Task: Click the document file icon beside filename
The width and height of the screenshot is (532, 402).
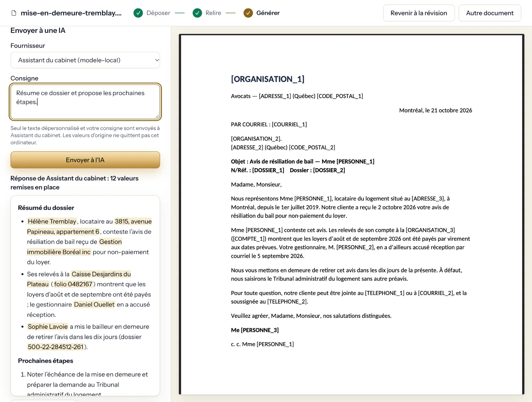Action: click(14, 13)
